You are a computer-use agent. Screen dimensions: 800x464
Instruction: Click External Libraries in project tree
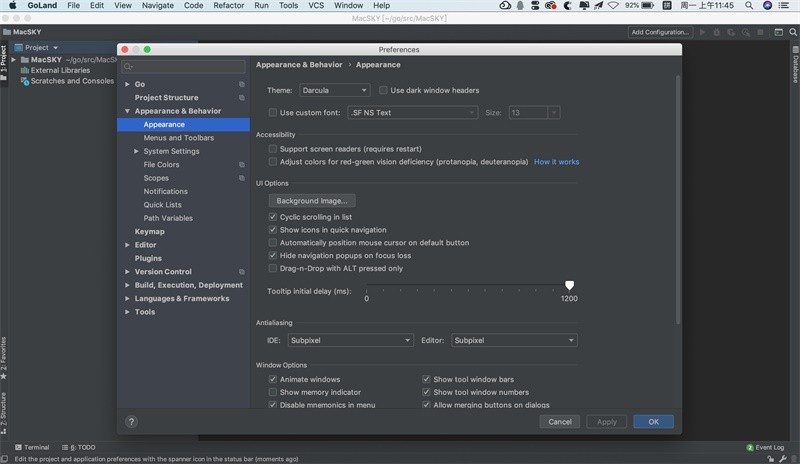pos(55,70)
